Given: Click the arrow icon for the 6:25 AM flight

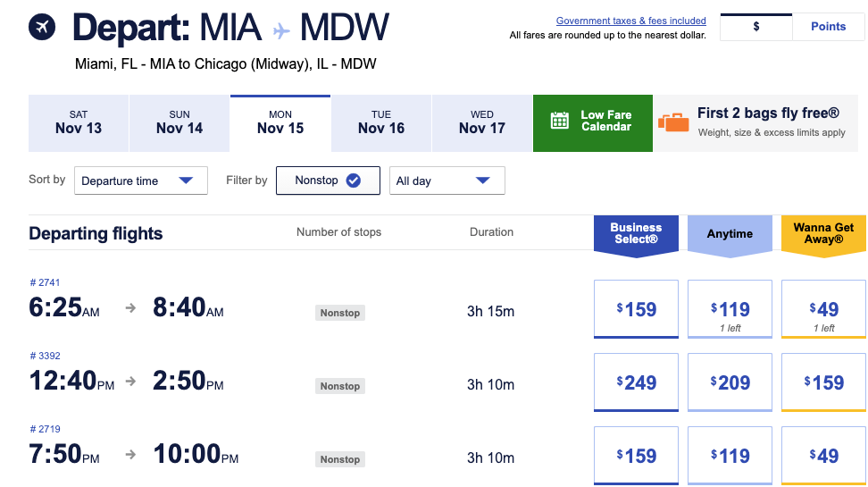Looking at the screenshot, I should 130,307.
